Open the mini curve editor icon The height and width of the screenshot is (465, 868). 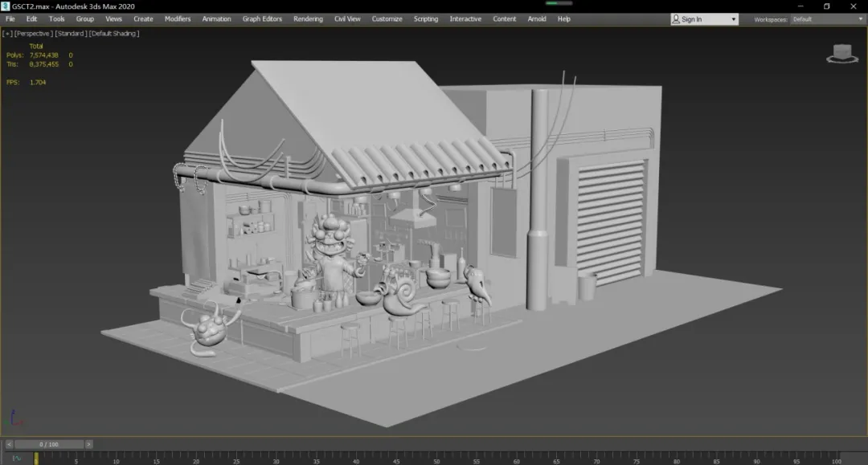point(16,458)
